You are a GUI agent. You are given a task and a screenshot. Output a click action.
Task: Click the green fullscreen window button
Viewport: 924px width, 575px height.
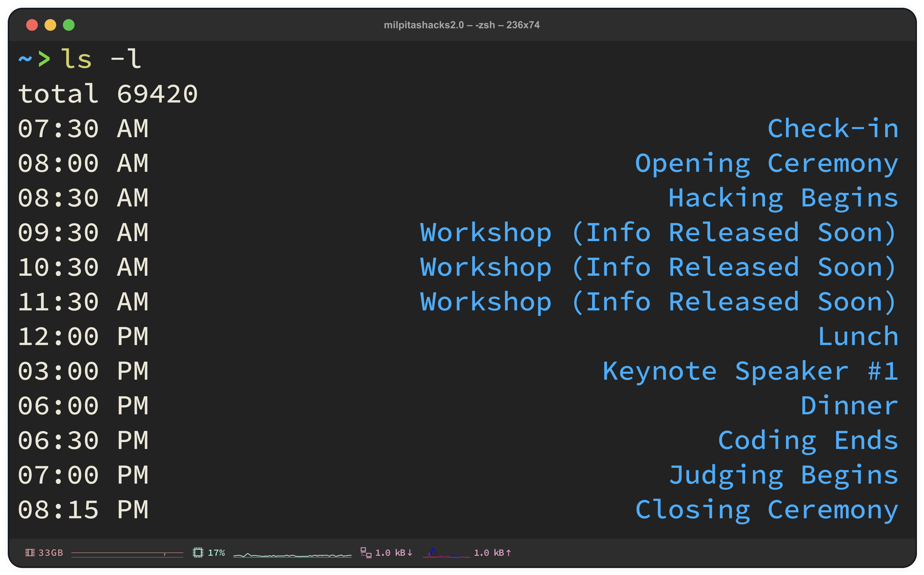[x=69, y=25]
